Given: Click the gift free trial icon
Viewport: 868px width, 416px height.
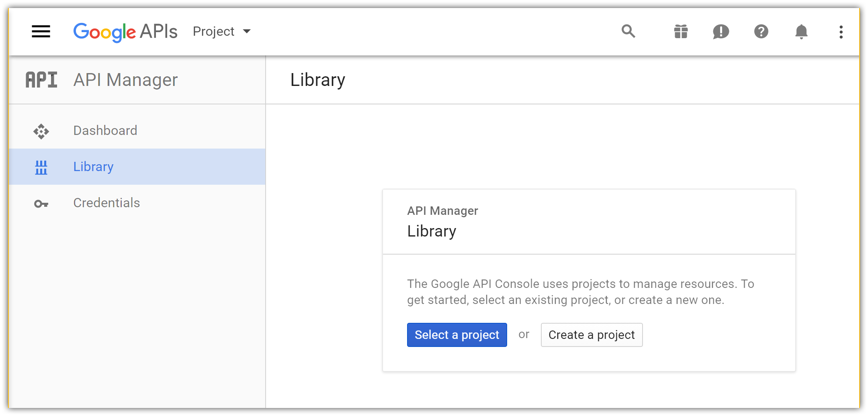Looking at the screenshot, I should [x=681, y=31].
